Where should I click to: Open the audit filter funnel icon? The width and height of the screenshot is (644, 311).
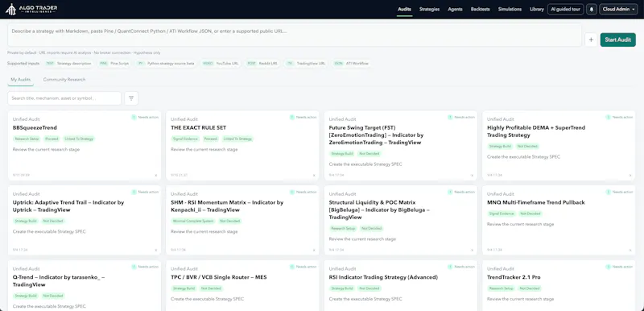click(131, 98)
